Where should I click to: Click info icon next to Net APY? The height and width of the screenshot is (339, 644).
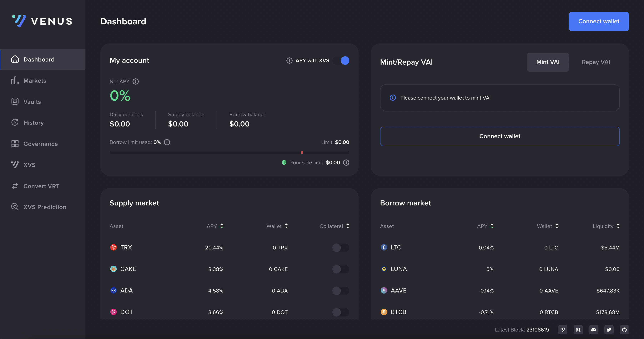(135, 81)
